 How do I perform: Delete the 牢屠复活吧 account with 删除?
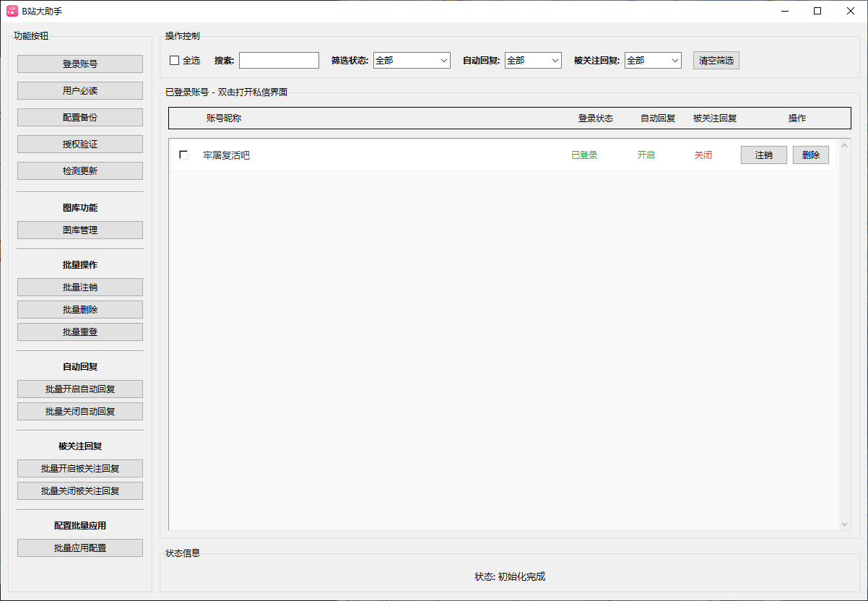[x=810, y=155]
